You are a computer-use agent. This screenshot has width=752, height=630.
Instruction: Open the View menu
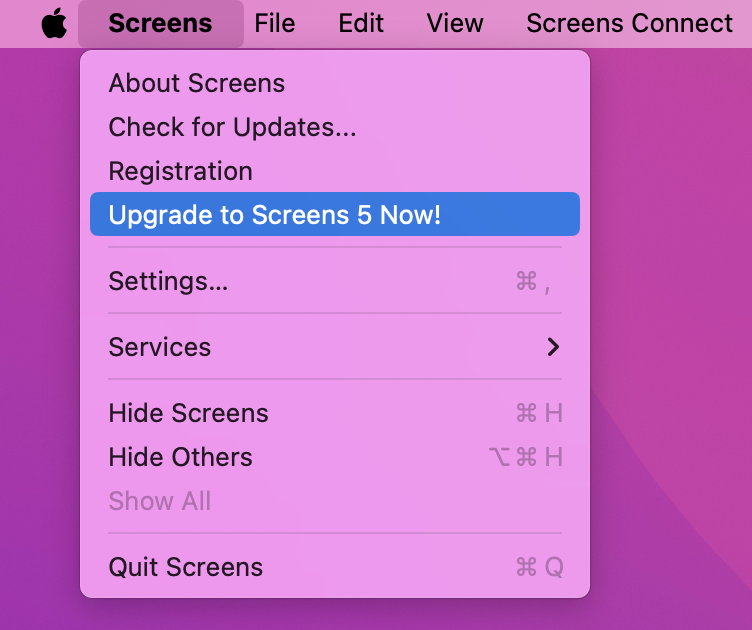tap(455, 23)
